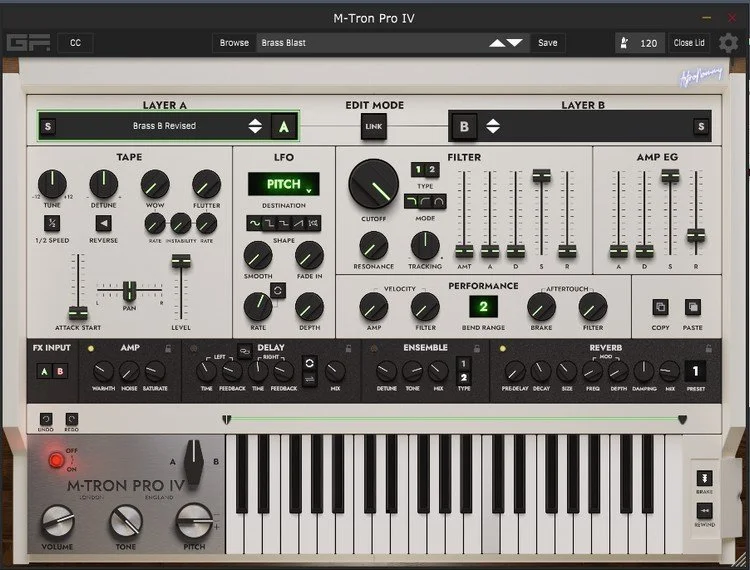Toggle Solo on Layer A
The height and width of the screenshot is (570, 750).
click(47, 127)
